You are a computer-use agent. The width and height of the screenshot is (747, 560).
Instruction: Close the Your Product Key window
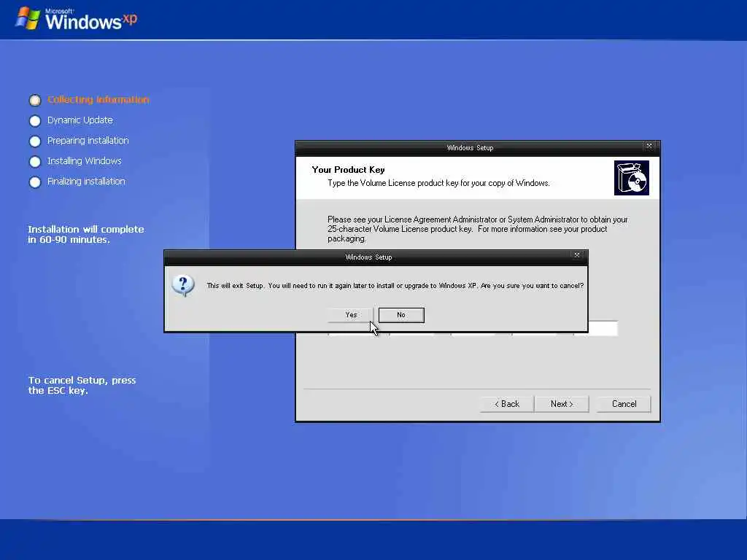click(x=649, y=146)
